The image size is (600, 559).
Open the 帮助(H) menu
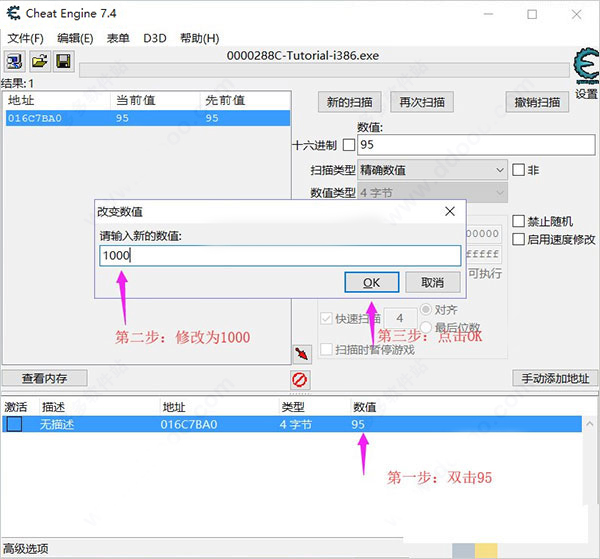click(199, 38)
